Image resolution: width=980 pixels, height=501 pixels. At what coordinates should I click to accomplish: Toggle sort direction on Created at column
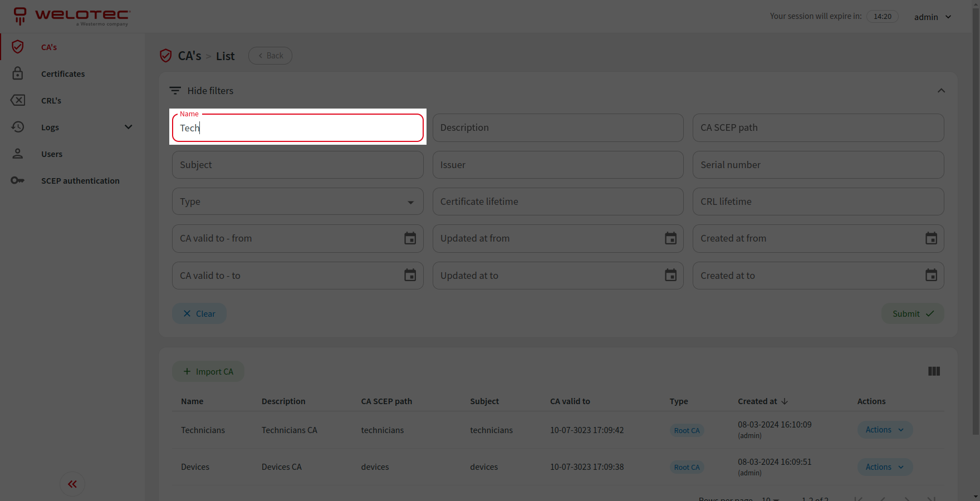(x=784, y=401)
